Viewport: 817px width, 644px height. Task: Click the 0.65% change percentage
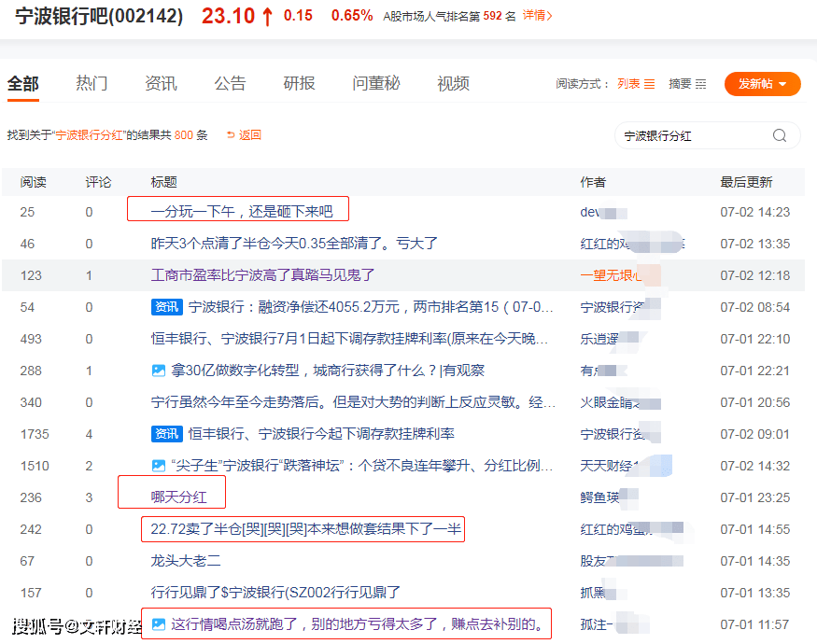(352, 16)
